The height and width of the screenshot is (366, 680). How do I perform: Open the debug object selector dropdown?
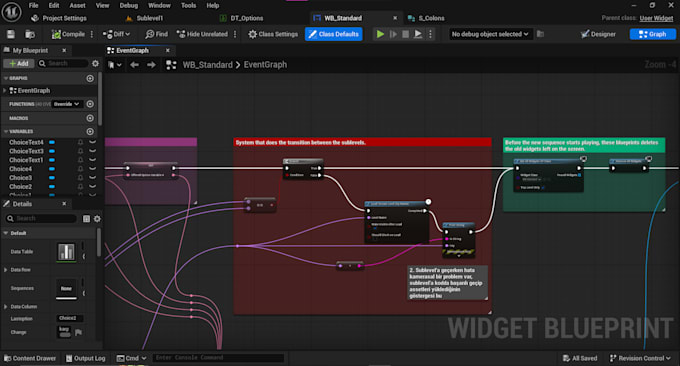click(490, 34)
